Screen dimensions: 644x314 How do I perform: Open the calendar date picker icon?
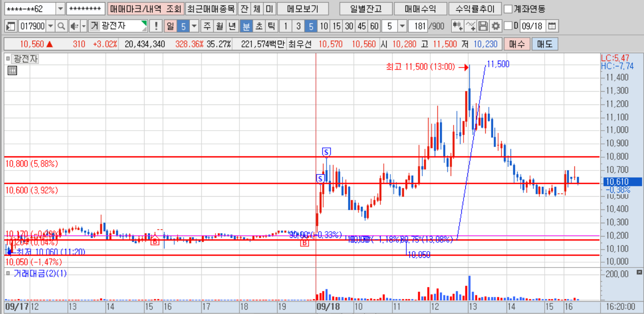(552, 26)
